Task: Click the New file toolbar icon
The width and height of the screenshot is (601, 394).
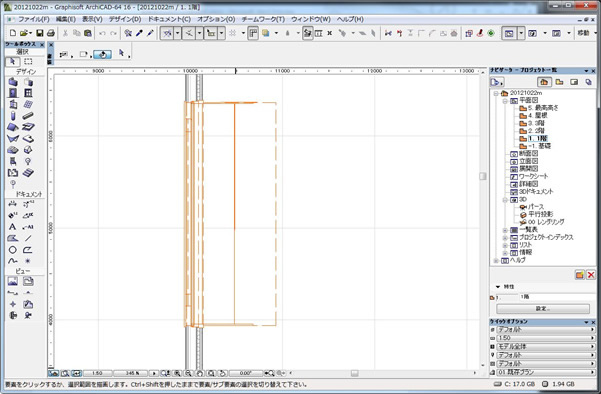Action: [13, 33]
